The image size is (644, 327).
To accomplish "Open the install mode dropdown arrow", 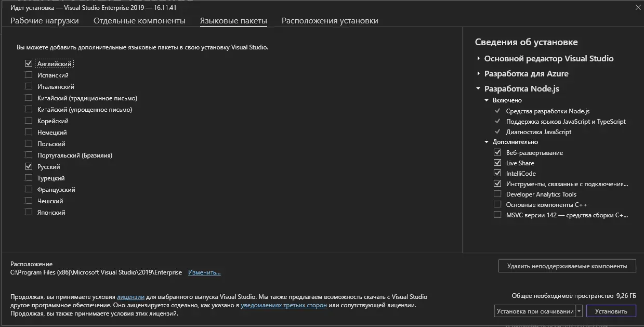I will click(579, 311).
